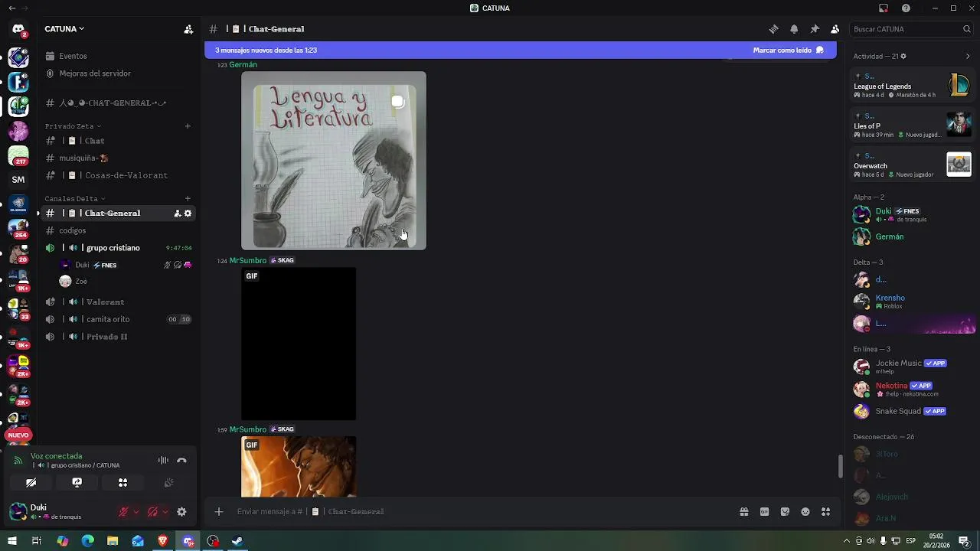Image resolution: width=980 pixels, height=551 pixels.
Task: Open noise suppression waveform settings
Action: [x=163, y=461]
